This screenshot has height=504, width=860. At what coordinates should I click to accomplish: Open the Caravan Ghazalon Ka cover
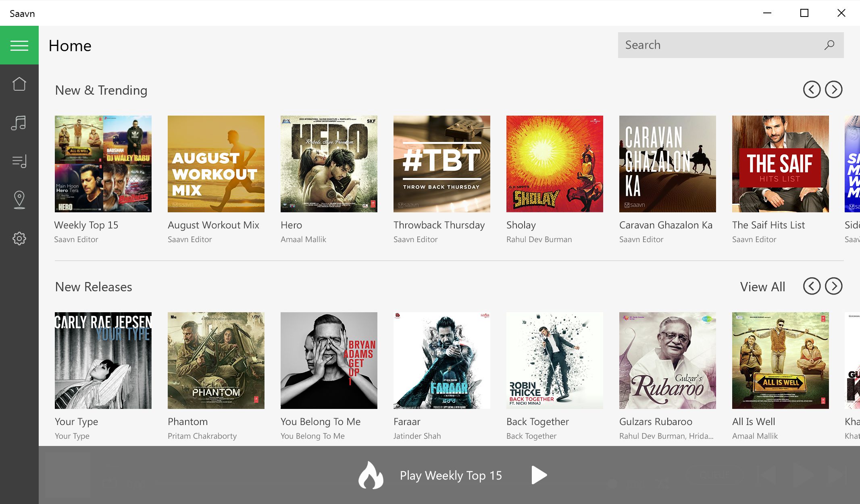pos(668,164)
